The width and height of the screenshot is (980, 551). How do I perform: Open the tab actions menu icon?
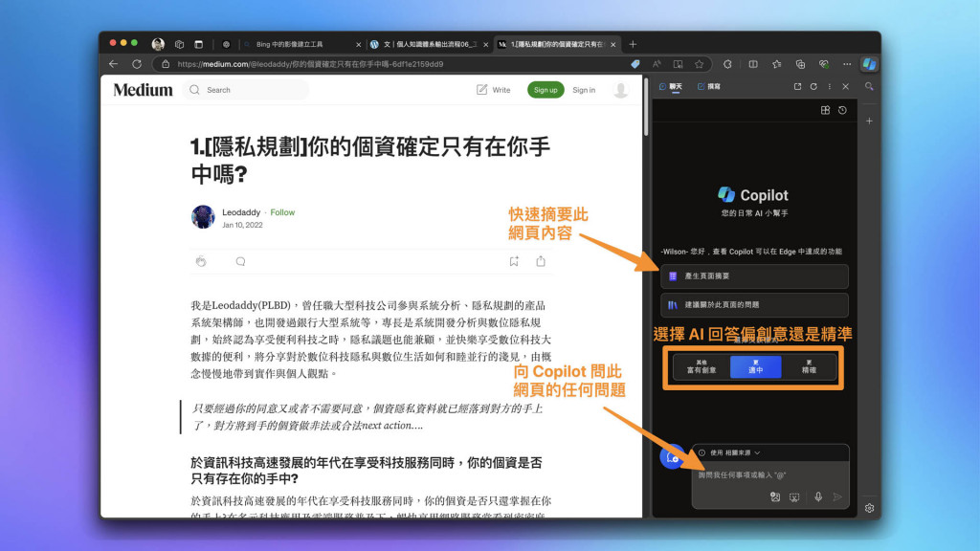point(199,44)
